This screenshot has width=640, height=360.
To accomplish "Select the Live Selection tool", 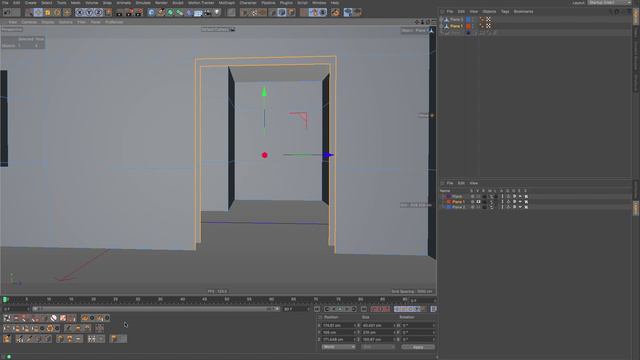I will pos(29,13).
